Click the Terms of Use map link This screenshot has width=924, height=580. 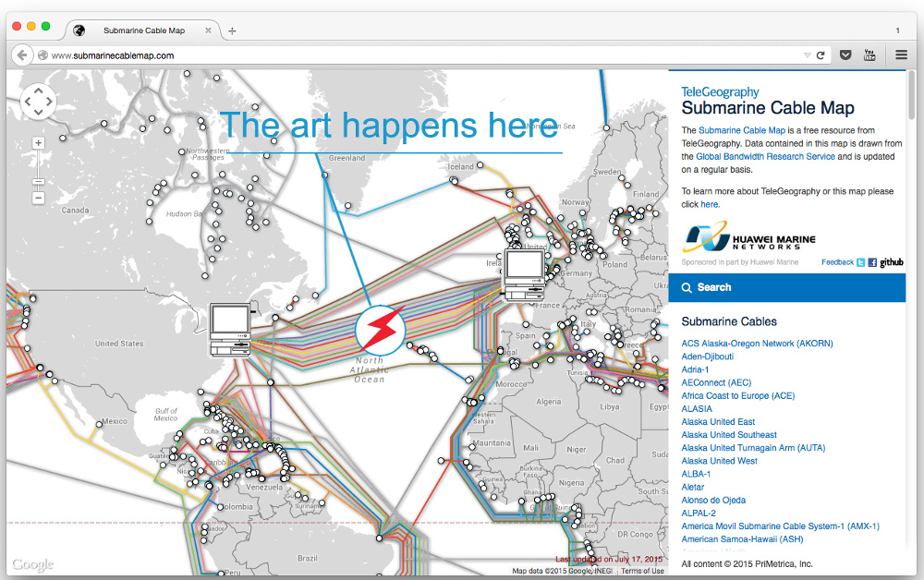pyautogui.click(x=642, y=571)
